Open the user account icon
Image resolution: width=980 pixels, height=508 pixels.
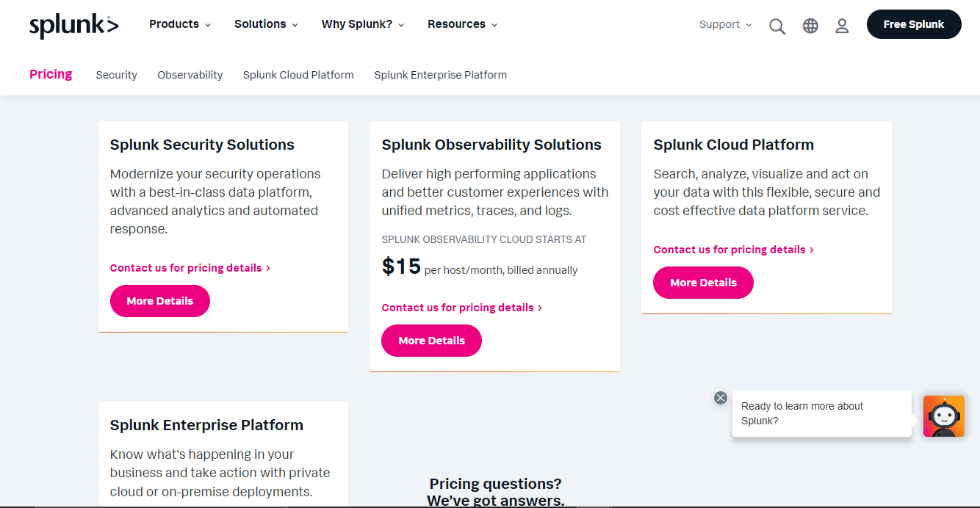(x=842, y=26)
